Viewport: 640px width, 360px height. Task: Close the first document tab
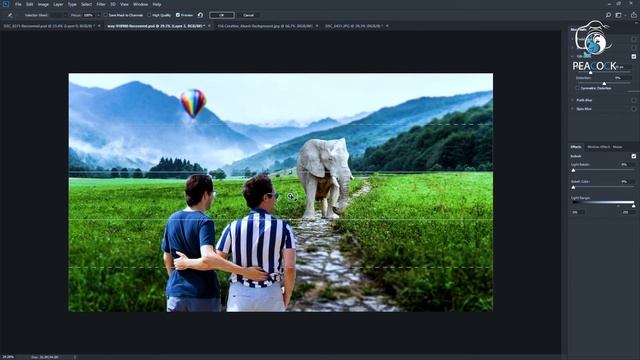pos(99,26)
